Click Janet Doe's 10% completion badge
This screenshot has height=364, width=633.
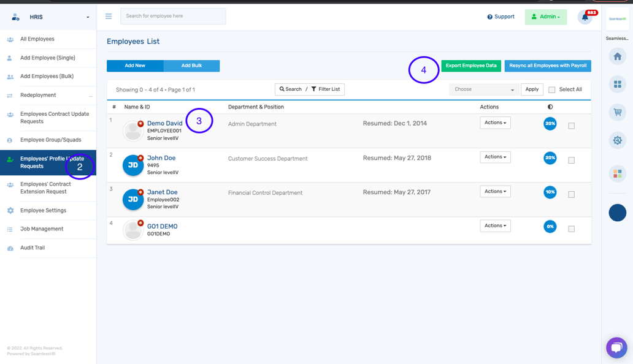click(550, 192)
